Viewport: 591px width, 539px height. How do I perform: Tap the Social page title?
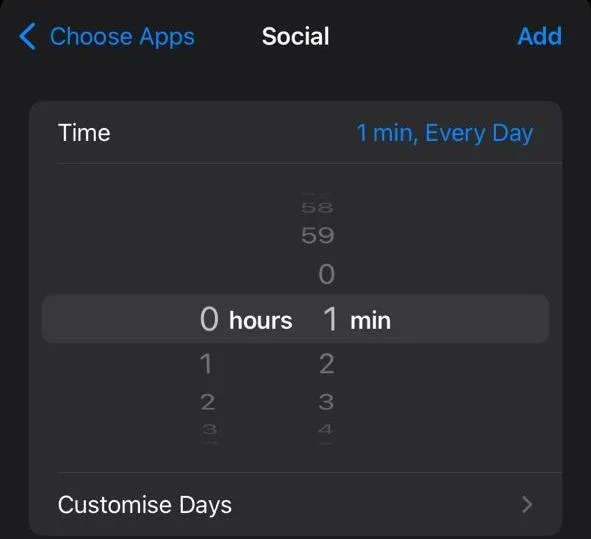coord(296,36)
